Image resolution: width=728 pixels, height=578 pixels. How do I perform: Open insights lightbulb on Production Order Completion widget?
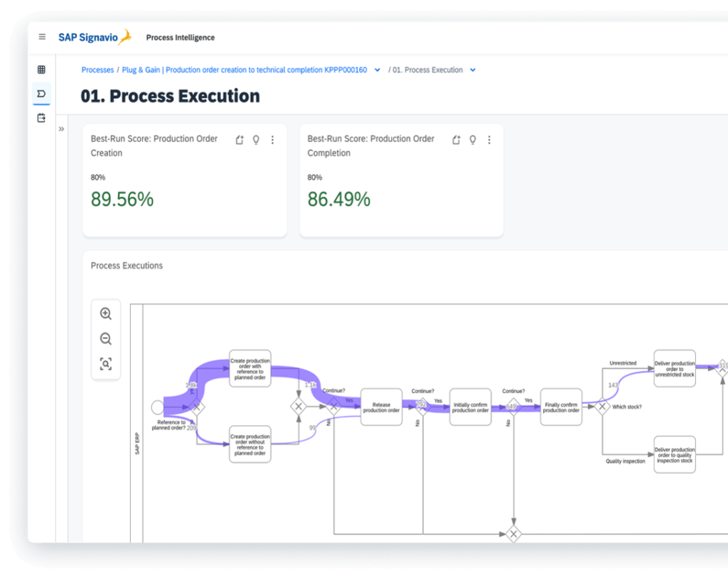472,140
